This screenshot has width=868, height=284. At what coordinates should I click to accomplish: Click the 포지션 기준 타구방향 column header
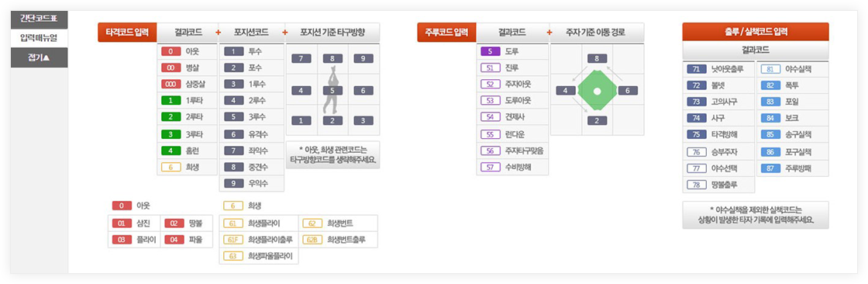[x=332, y=32]
